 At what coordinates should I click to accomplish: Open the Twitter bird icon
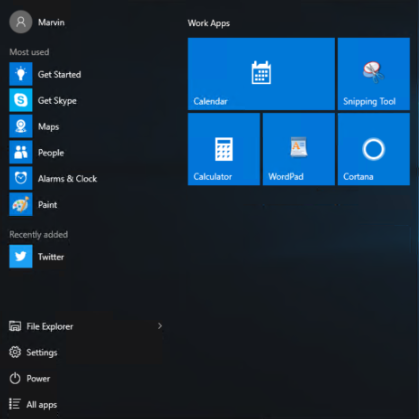point(21,256)
